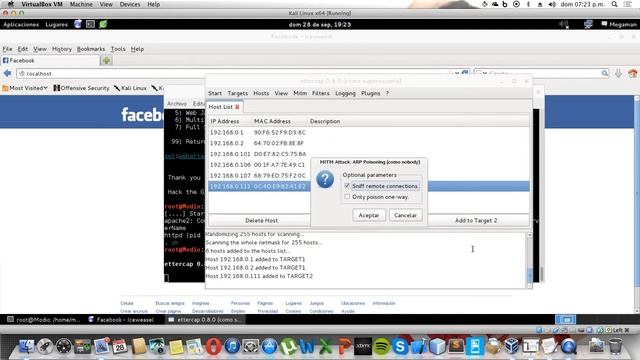Click the search magnifier in Iceweasel
640x360 pixels.
[x=604, y=73]
